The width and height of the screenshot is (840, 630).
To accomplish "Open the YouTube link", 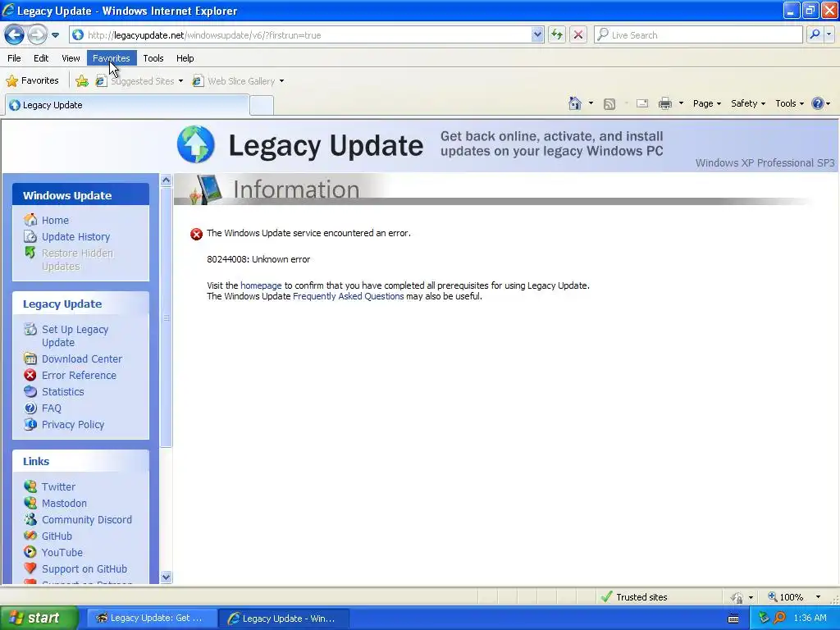I will [62, 552].
